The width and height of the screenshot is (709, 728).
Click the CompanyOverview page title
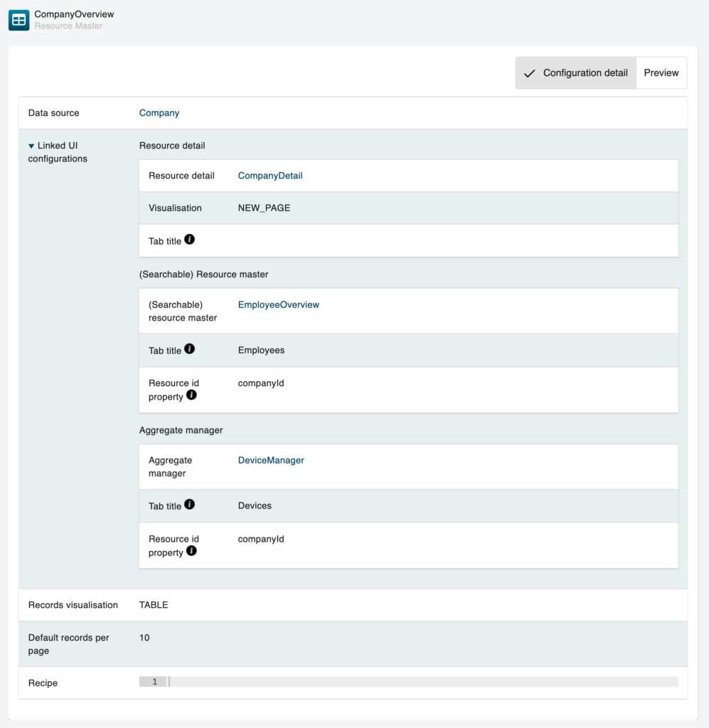click(74, 14)
